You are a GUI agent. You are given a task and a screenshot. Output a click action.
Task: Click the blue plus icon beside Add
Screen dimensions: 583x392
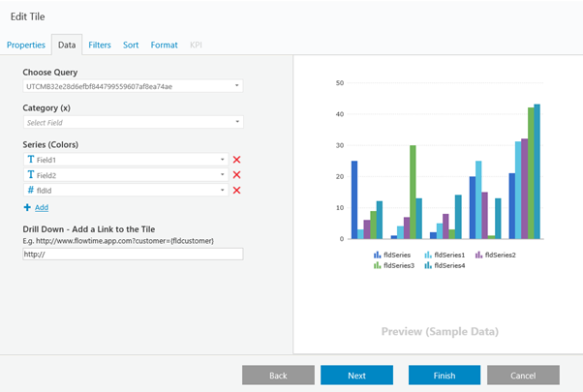(x=27, y=207)
